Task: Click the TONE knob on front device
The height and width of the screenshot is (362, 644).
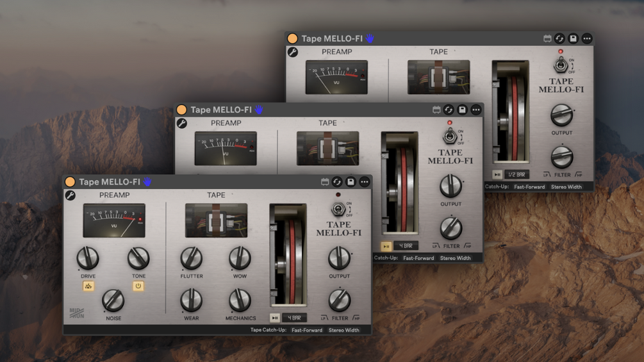Action: 138,258
